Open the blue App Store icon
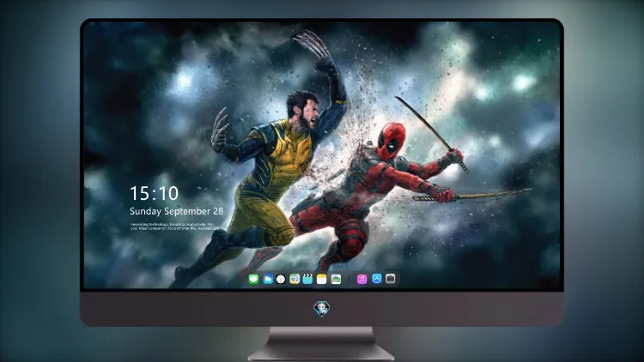This screenshot has width=644, height=362. 377,279
